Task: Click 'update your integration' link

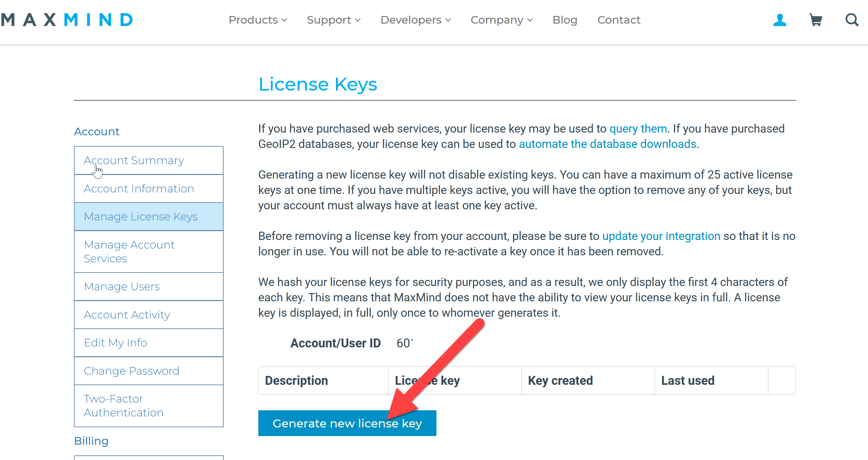Action: coord(661,236)
